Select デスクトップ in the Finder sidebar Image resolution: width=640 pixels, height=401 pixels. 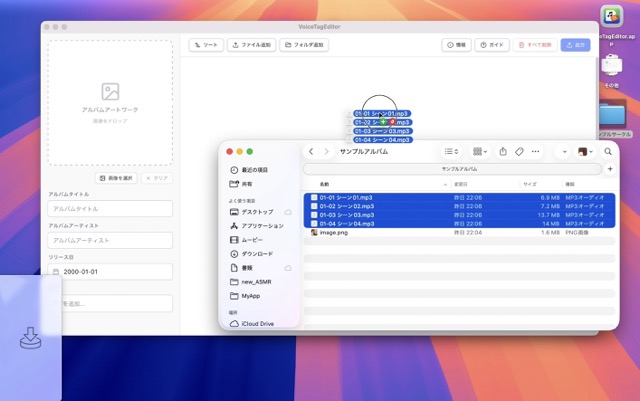point(256,212)
